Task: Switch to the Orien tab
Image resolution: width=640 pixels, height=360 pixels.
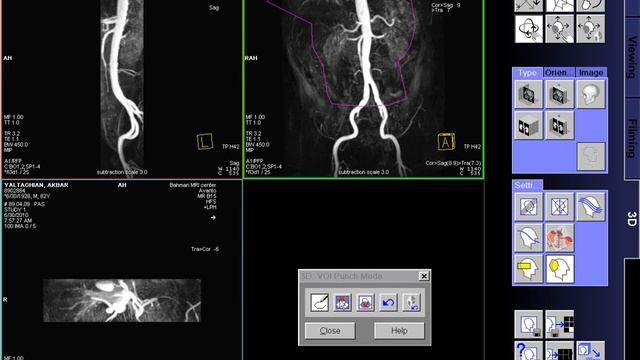Action: pyautogui.click(x=559, y=73)
